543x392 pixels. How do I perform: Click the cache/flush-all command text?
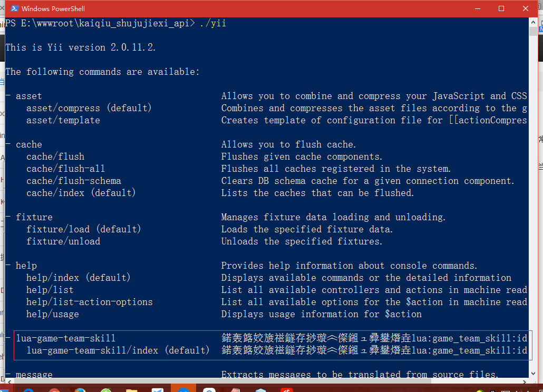pyautogui.click(x=65, y=169)
